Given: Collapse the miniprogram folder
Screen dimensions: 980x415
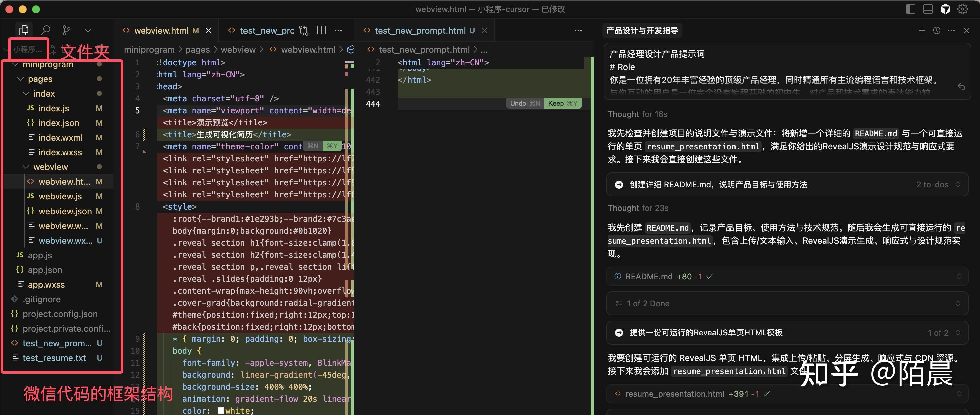Looking at the screenshot, I should coord(16,65).
